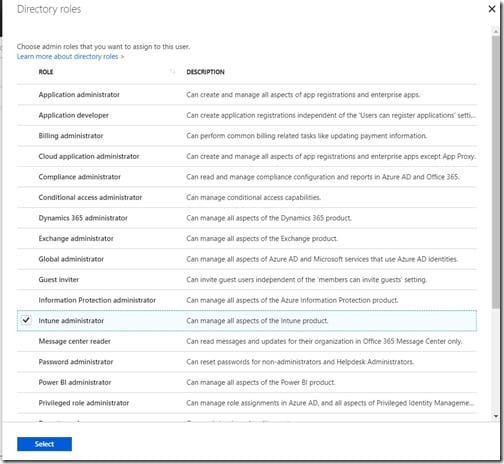The width and height of the screenshot is (504, 464).
Task: Click the description about Privileged Identity Management
Action: click(330, 403)
